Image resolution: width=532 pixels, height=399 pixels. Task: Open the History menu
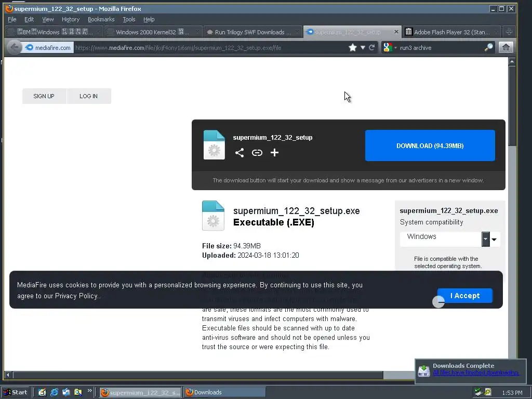[x=71, y=19]
